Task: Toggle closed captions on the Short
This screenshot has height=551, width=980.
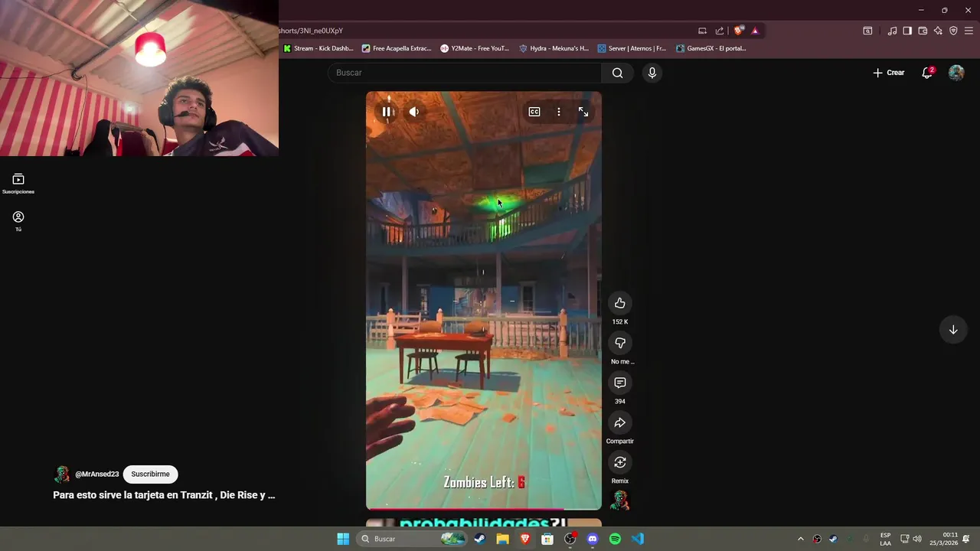Action: pos(534,112)
